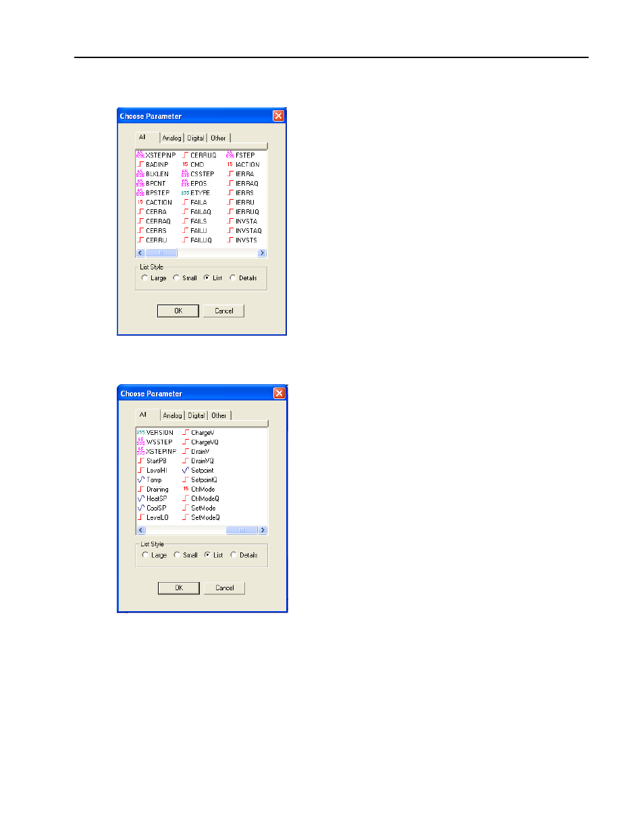Choose the Setpoint analog wave icon
This screenshot has width=644, height=834.
[x=186, y=470]
